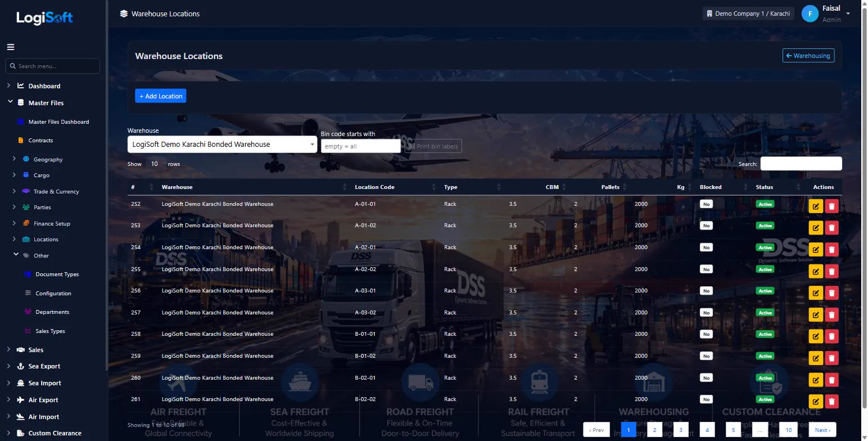Click the Sea Export ship icon
The height and width of the screenshot is (441, 868).
point(21,366)
